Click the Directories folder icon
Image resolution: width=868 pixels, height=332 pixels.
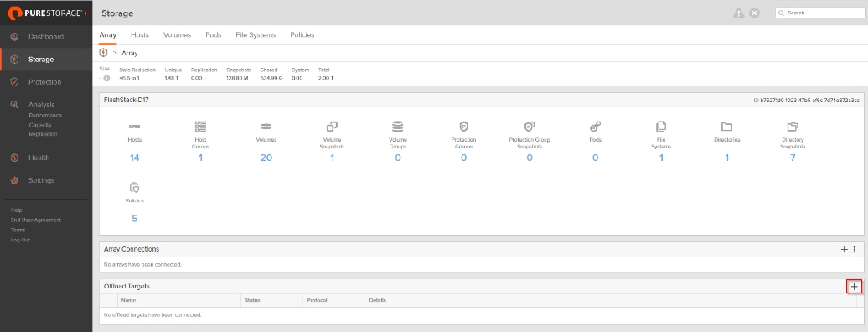click(727, 127)
